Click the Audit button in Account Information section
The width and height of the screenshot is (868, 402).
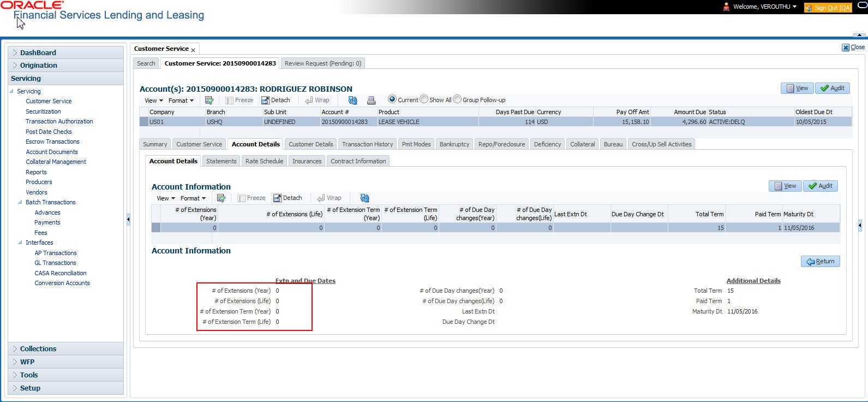coord(821,186)
